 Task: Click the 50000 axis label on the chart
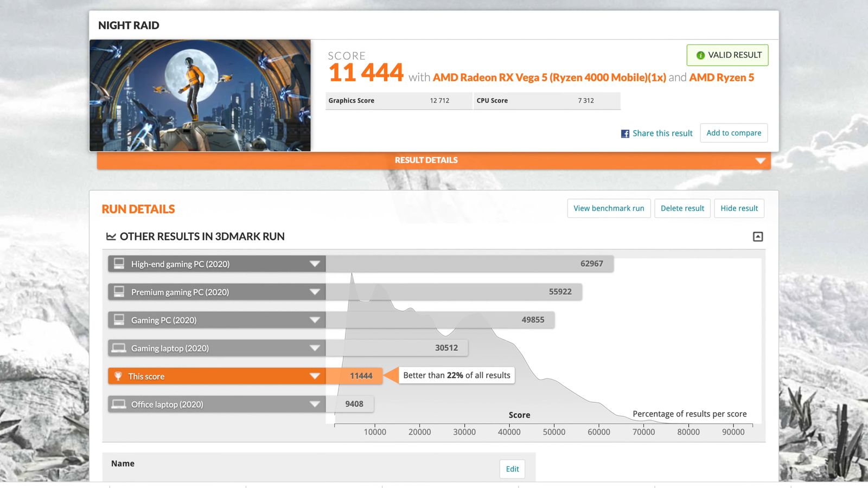pos(554,432)
